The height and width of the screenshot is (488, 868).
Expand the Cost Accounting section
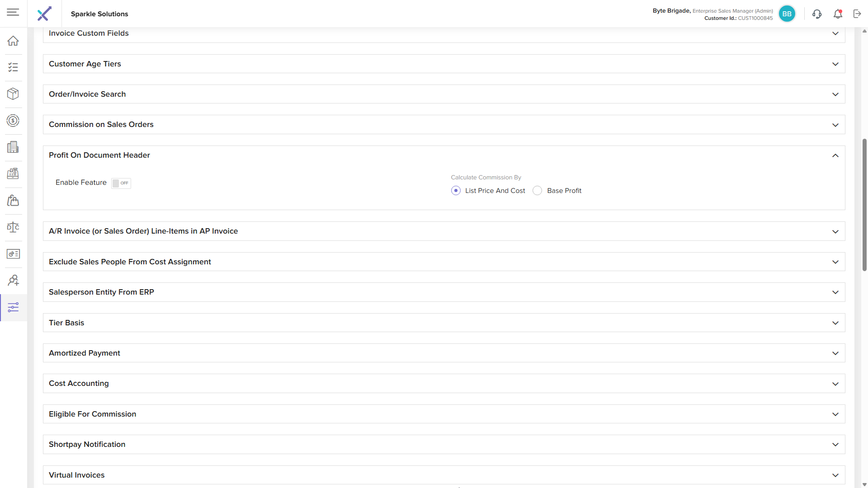pyautogui.click(x=835, y=384)
